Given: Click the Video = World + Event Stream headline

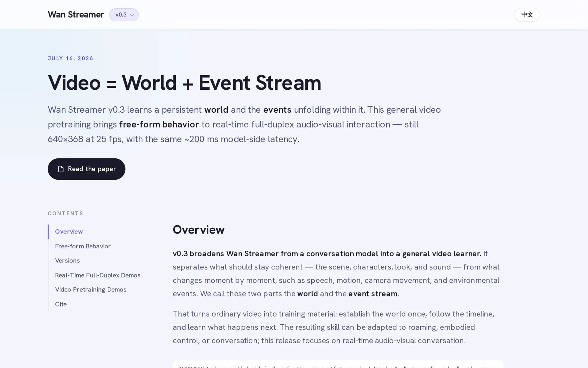Looking at the screenshot, I should pos(184,83).
